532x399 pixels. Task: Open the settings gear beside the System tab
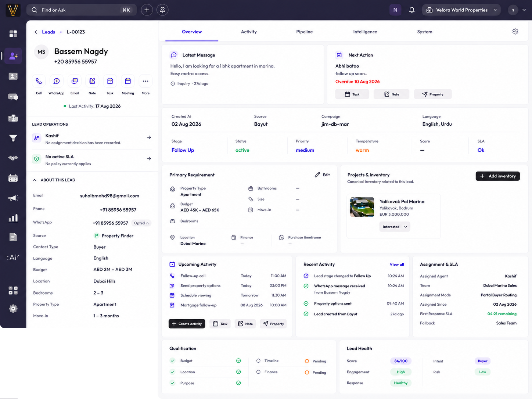pyautogui.click(x=515, y=32)
